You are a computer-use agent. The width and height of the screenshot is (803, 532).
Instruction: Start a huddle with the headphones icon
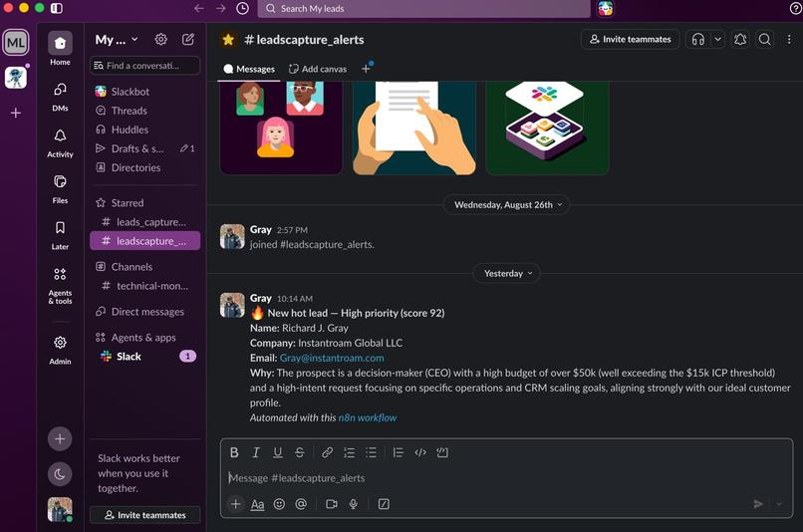[x=698, y=40]
